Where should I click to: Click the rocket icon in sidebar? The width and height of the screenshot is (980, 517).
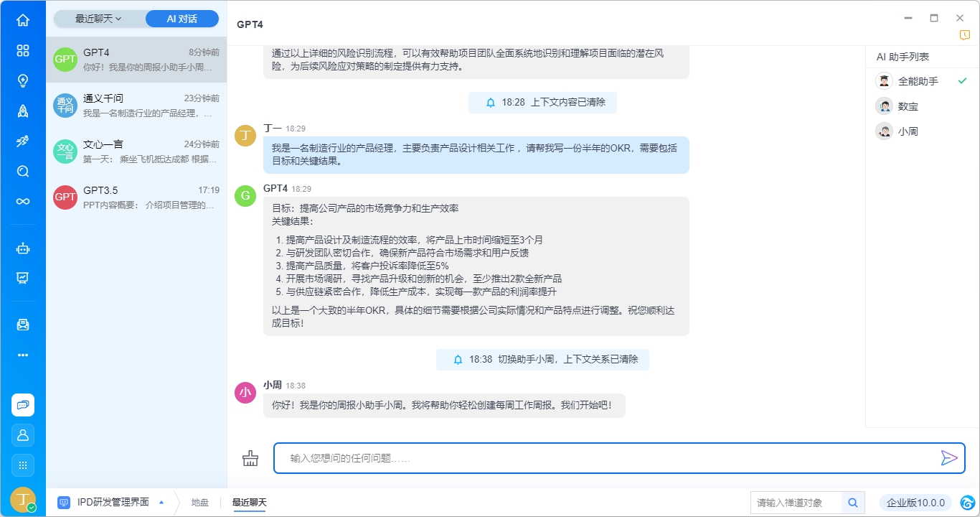click(x=23, y=111)
